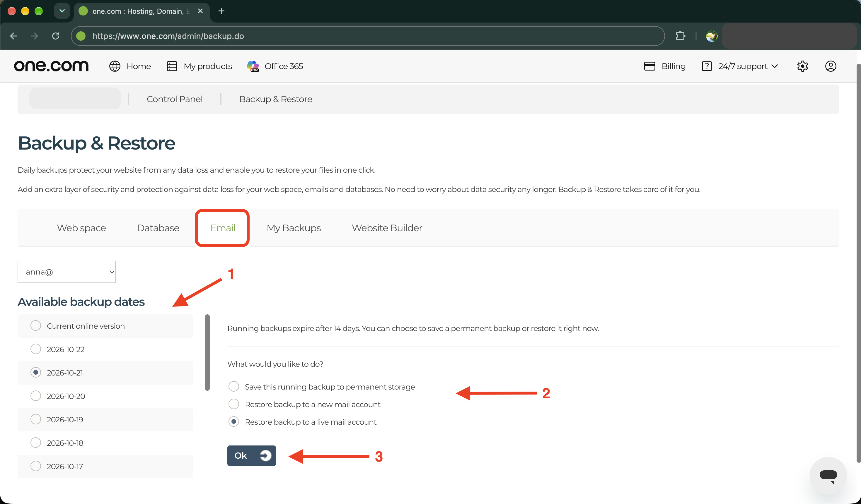
Task: Select backup date 2026-10-19
Action: pyautogui.click(x=35, y=419)
